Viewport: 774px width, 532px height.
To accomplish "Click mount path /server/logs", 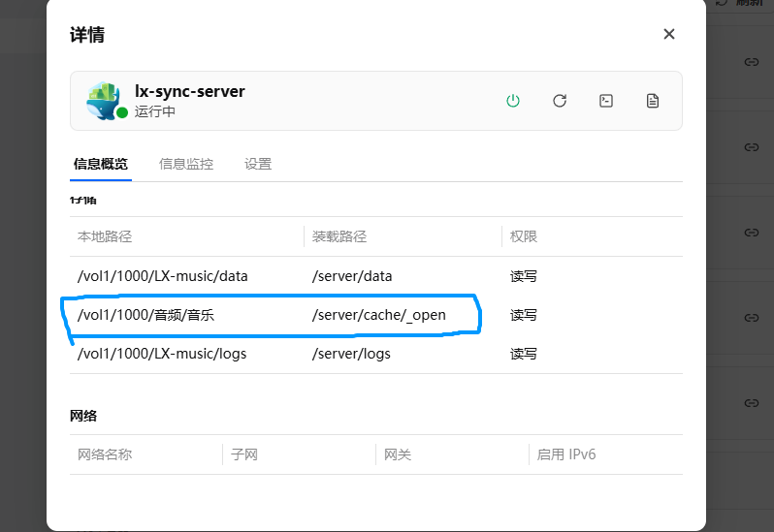I will [x=351, y=354].
